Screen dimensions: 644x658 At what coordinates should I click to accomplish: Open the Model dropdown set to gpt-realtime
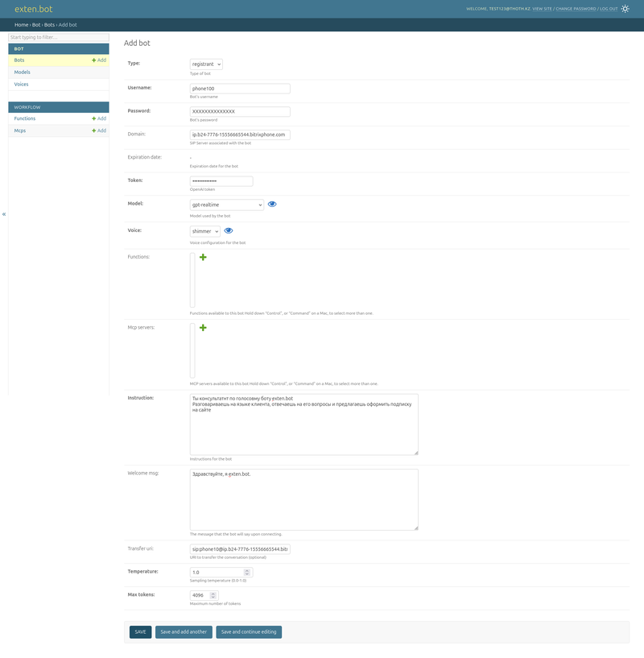point(228,204)
